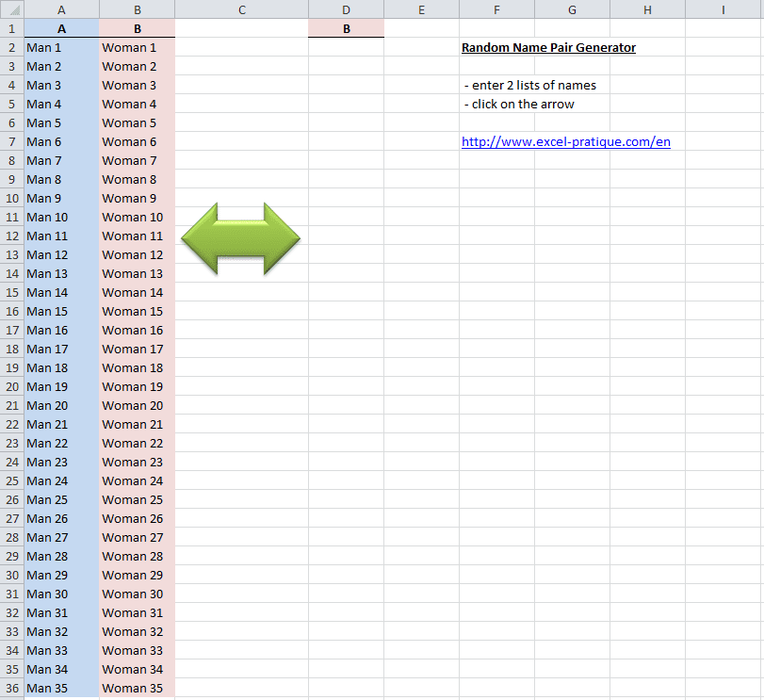The image size is (764, 700).
Task: Select cell 'Woman 26'
Action: [x=137, y=519]
